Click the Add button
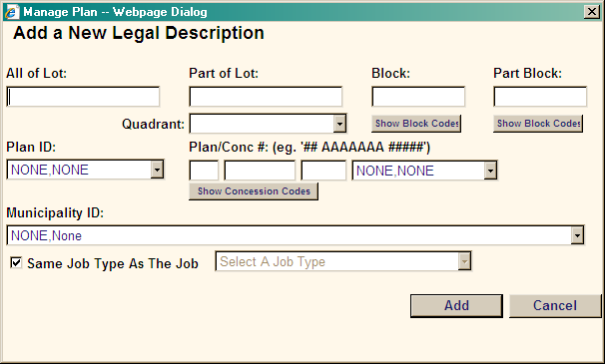This screenshot has width=605, height=364. tap(456, 306)
